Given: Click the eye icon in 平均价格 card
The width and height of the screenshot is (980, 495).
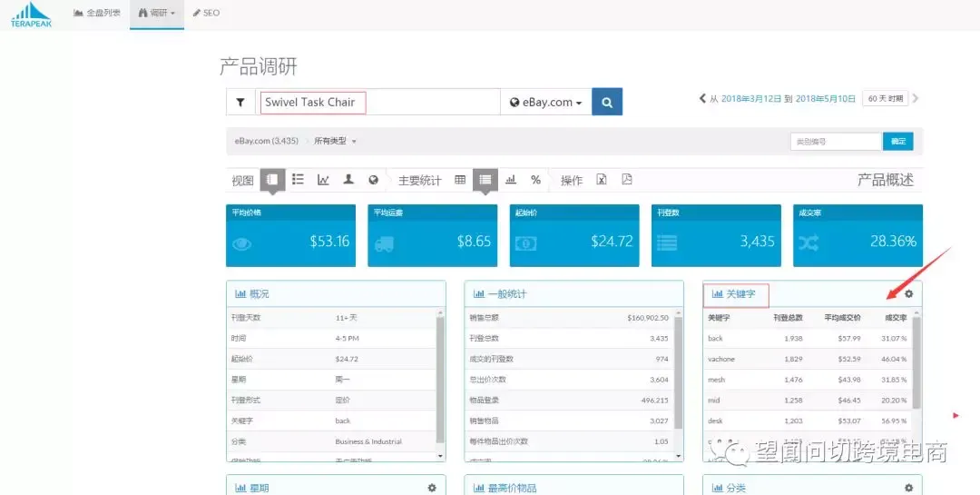Looking at the screenshot, I should tap(242, 244).
